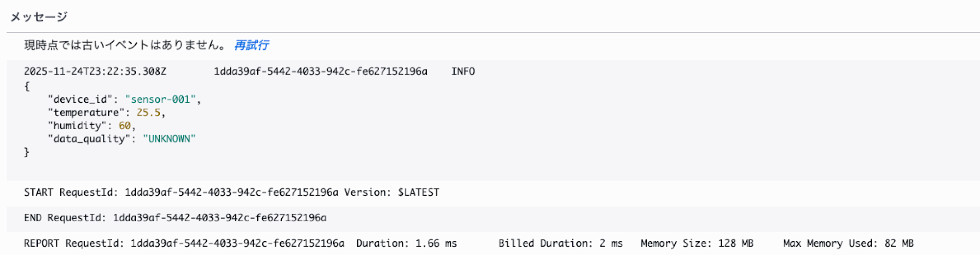The image size is (980, 255).
Task: Click the Billed Duration: 2 ms text
Action: pyautogui.click(x=561, y=243)
